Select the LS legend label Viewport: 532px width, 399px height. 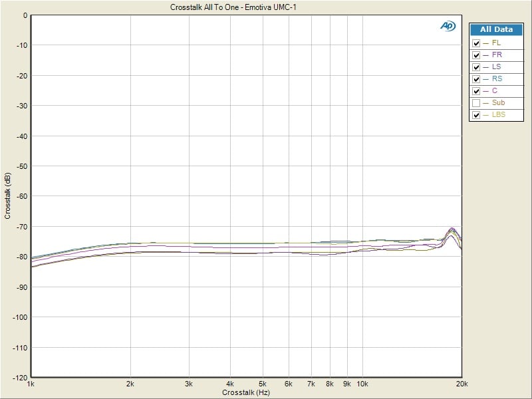pyautogui.click(x=496, y=66)
